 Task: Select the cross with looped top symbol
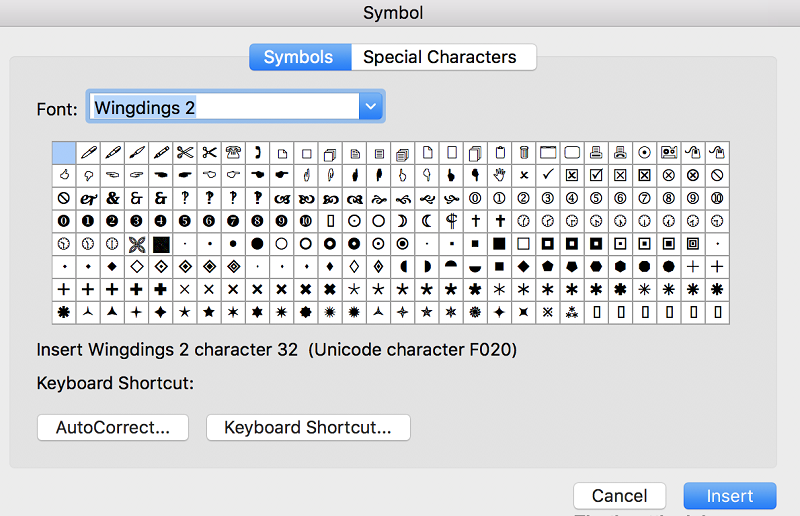tap(451, 221)
